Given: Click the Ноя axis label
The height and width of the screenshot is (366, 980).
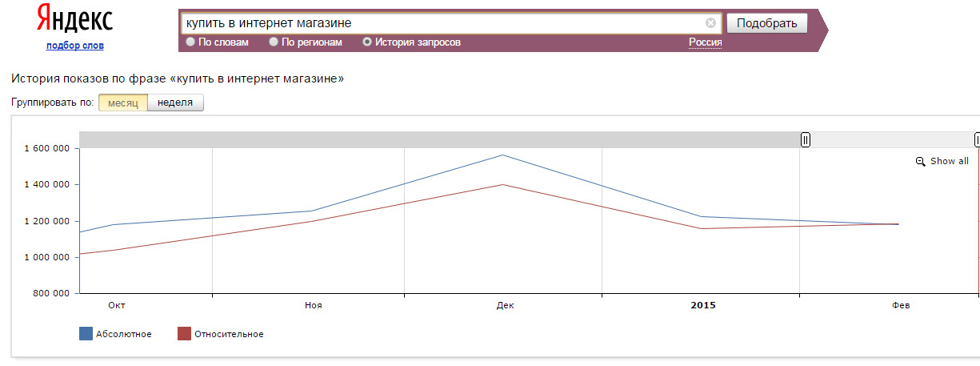Looking at the screenshot, I should pyautogui.click(x=314, y=306).
